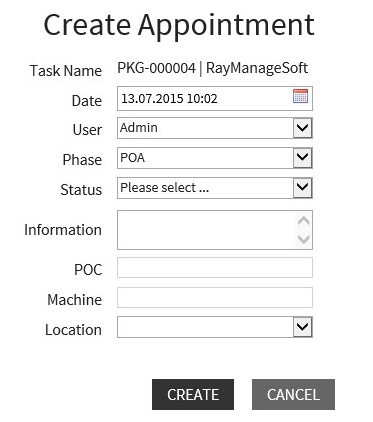Click the date text 13.07.2015 10:02

pyautogui.click(x=169, y=99)
